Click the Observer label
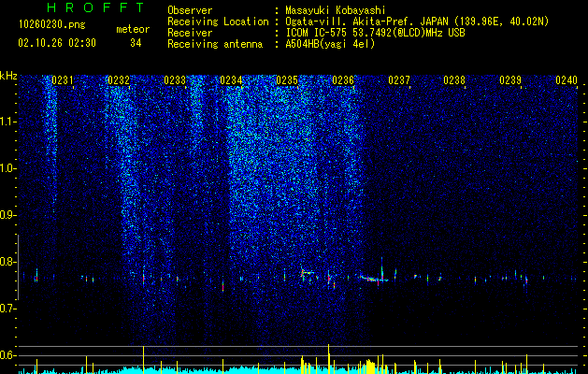This screenshot has height=374, width=588. pos(190,10)
